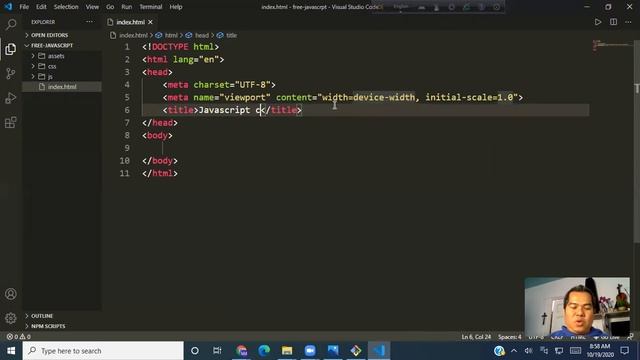Click the DOCTYPE text on line 1

pyautogui.click(x=170, y=47)
